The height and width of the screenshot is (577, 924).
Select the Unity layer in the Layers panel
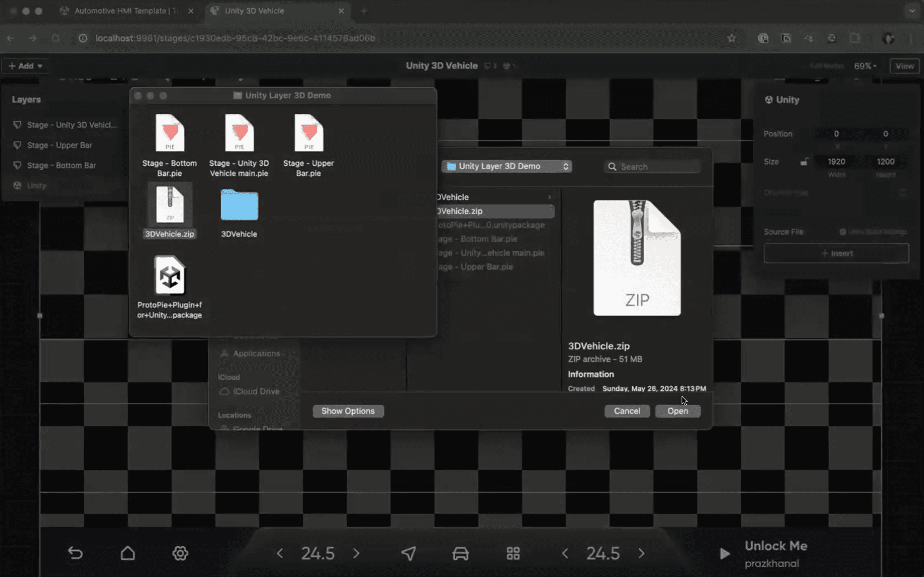(x=36, y=185)
